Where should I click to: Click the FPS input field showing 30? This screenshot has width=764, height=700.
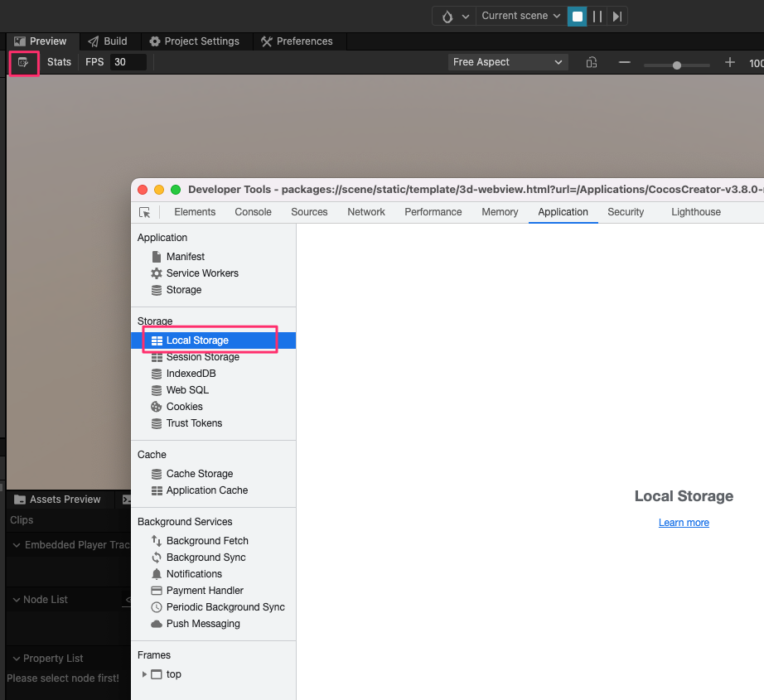coord(128,62)
